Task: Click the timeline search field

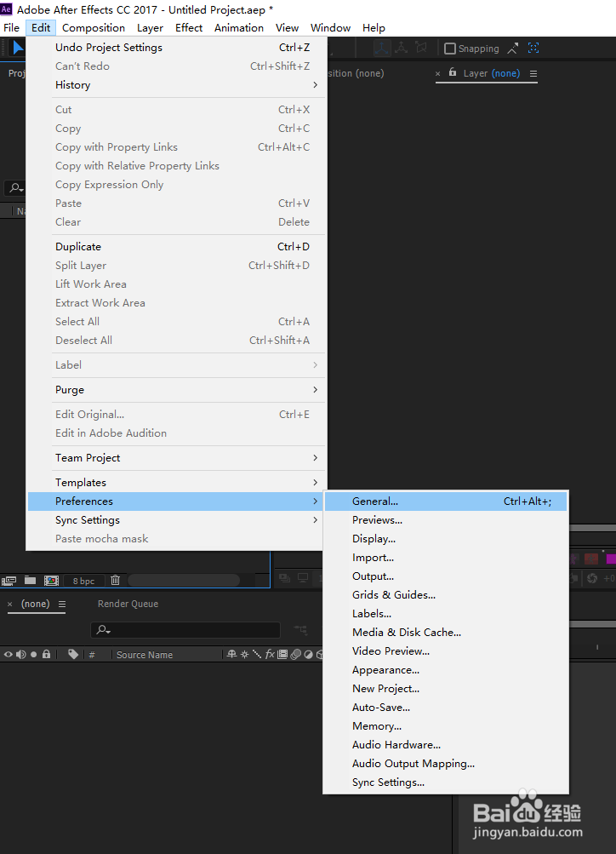Action: (185, 629)
